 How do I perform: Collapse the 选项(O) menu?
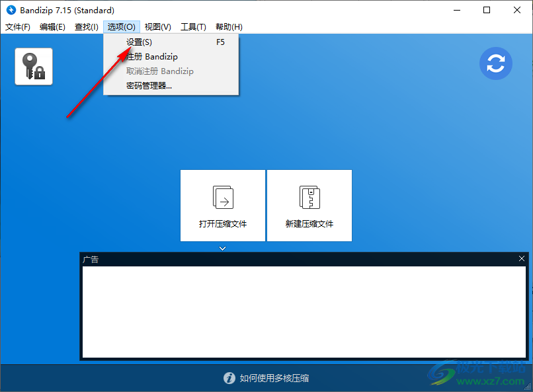click(122, 27)
